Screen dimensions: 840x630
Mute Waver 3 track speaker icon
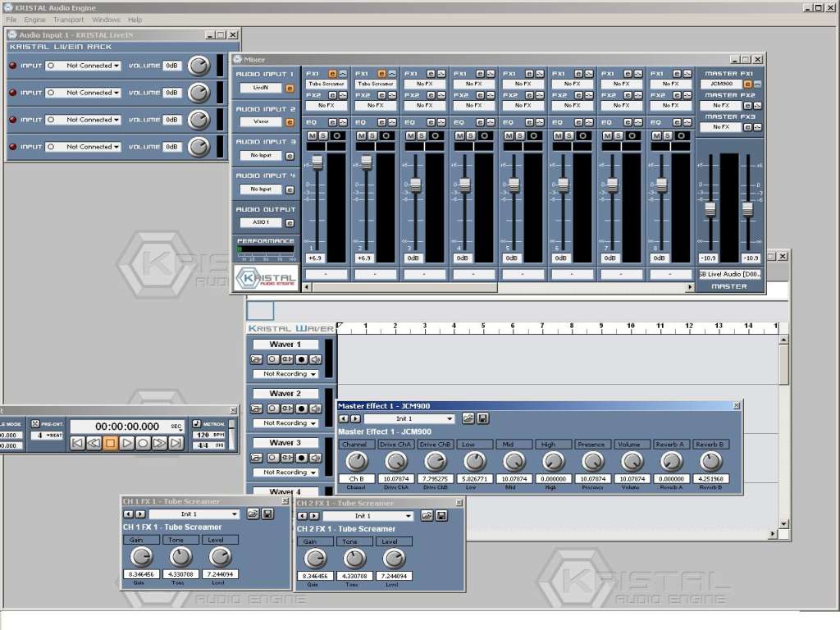[316, 458]
